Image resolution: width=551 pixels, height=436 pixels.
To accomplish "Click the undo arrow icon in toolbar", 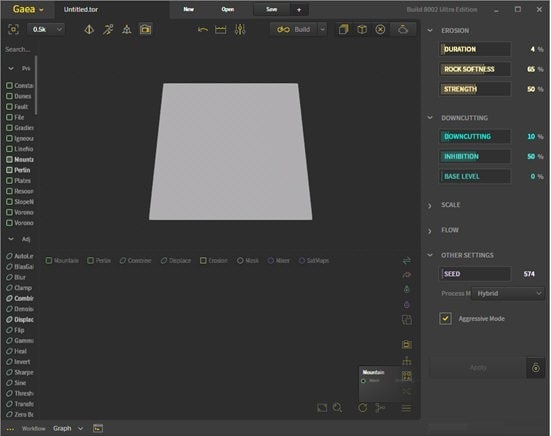I will click(x=203, y=30).
